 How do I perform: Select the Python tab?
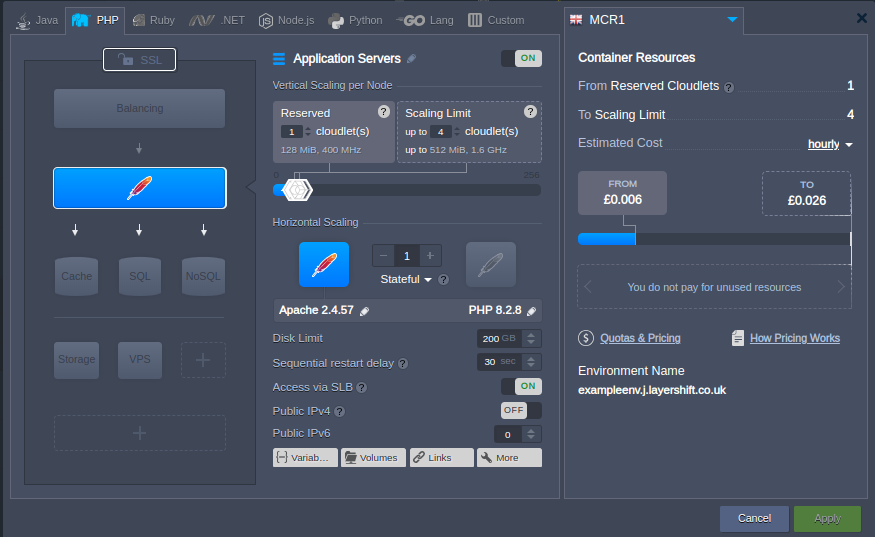pyautogui.click(x=355, y=21)
